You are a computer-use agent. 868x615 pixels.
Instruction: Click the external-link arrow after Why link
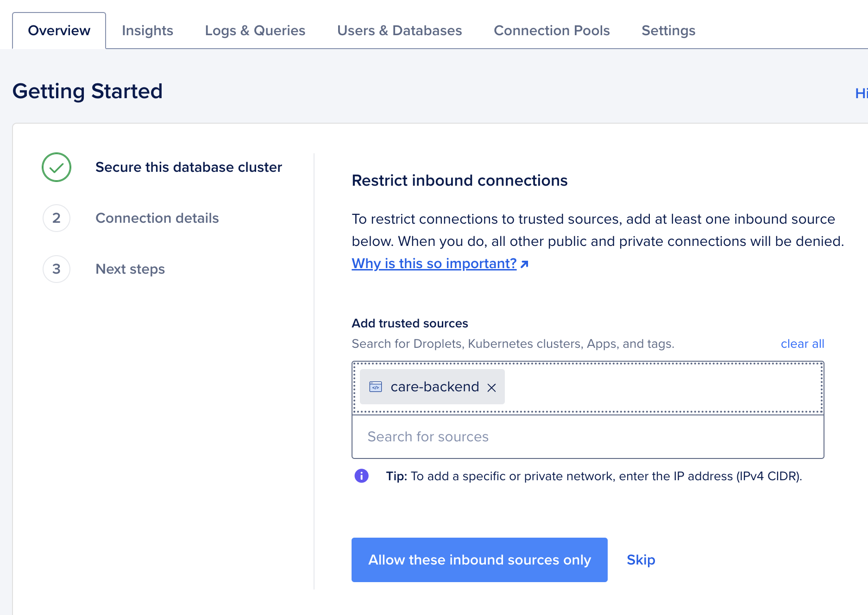tap(524, 264)
